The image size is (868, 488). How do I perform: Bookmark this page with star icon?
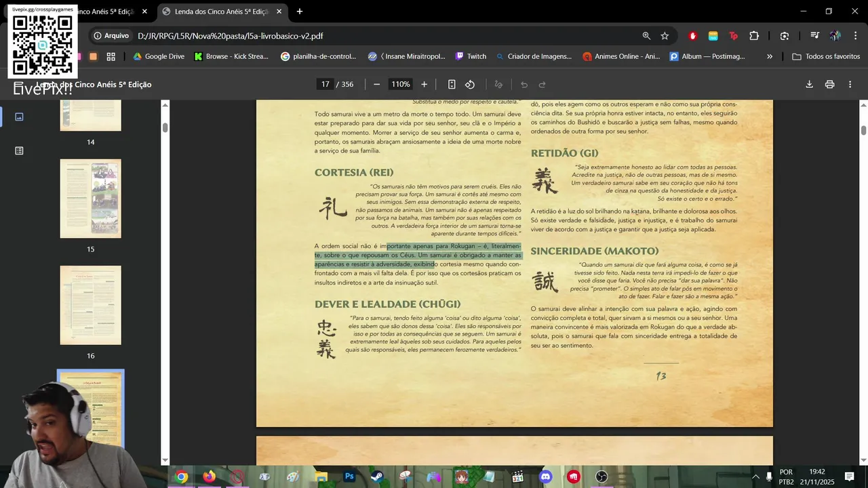pos(665,36)
